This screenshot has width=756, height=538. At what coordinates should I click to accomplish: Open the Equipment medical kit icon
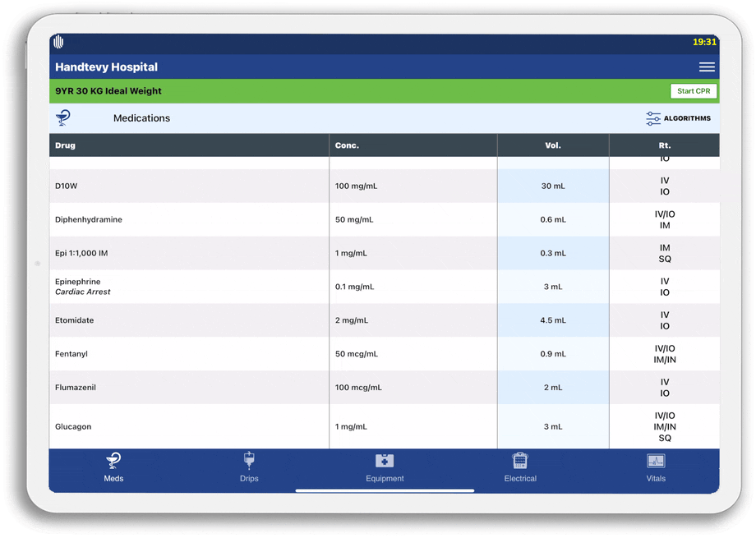click(385, 461)
